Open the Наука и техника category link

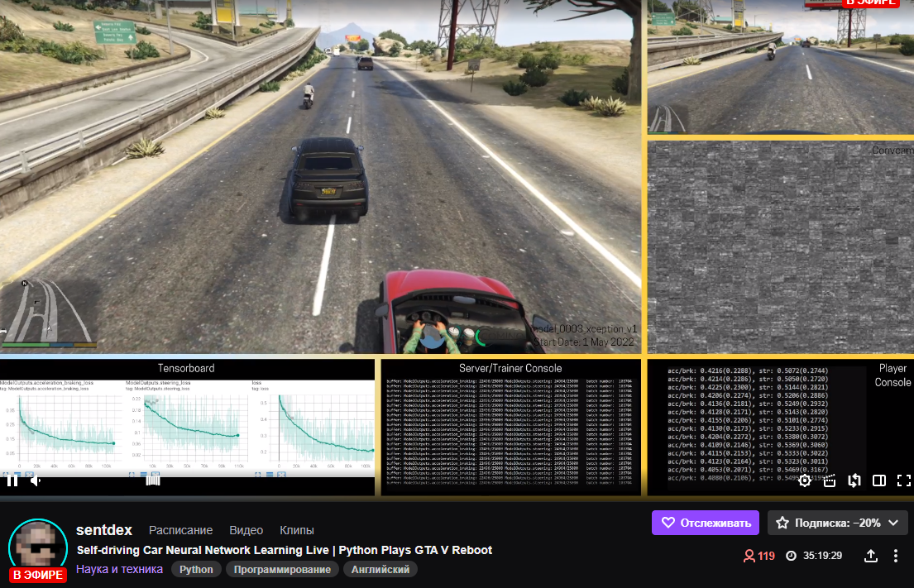point(119,569)
